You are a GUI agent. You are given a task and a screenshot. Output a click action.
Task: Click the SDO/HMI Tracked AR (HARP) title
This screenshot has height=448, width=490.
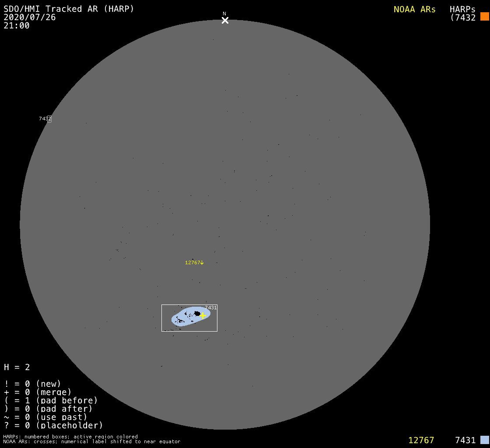pyautogui.click(x=69, y=9)
